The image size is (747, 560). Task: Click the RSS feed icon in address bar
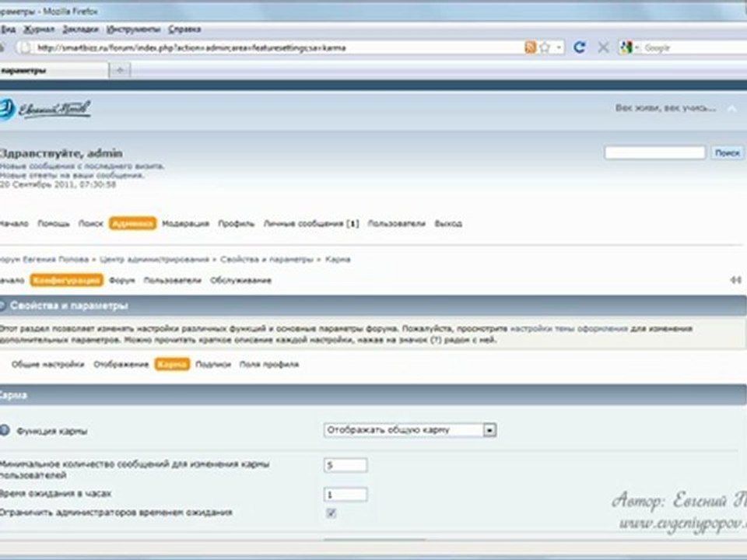tap(530, 47)
